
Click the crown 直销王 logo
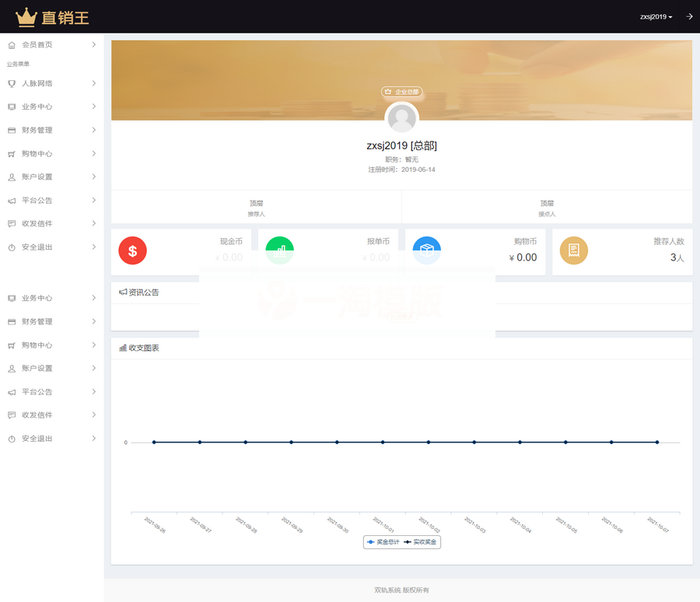tap(53, 16)
